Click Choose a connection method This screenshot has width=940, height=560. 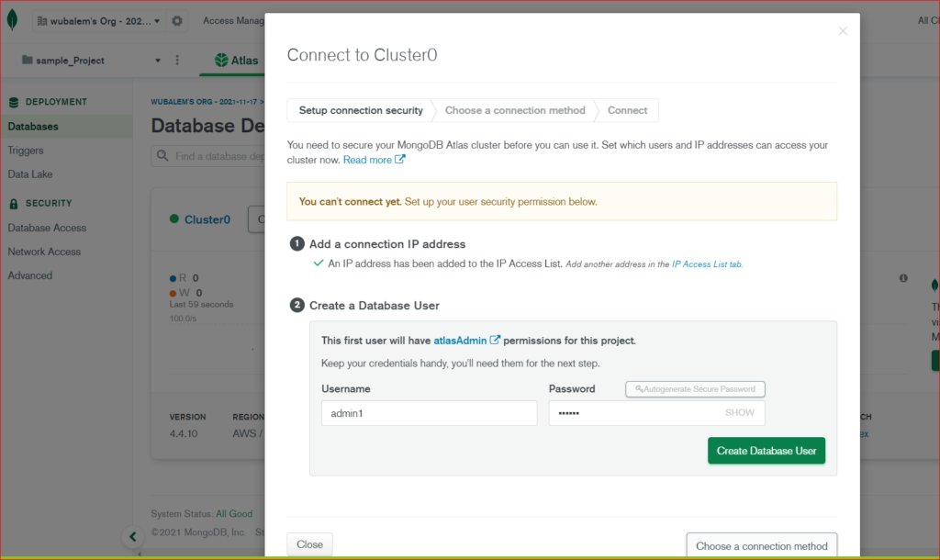761,544
